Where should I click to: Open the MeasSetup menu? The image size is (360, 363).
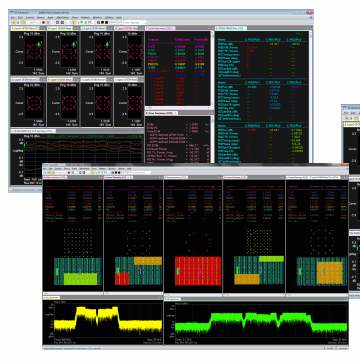(x=62, y=17)
